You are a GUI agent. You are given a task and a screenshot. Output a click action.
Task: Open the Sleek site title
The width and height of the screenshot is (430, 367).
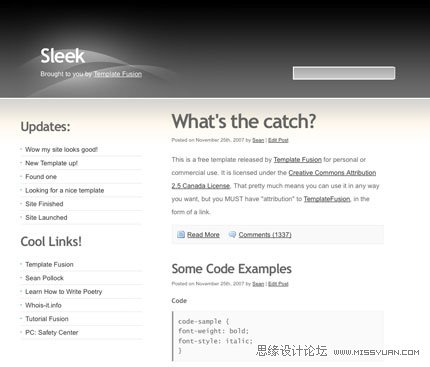(x=63, y=56)
